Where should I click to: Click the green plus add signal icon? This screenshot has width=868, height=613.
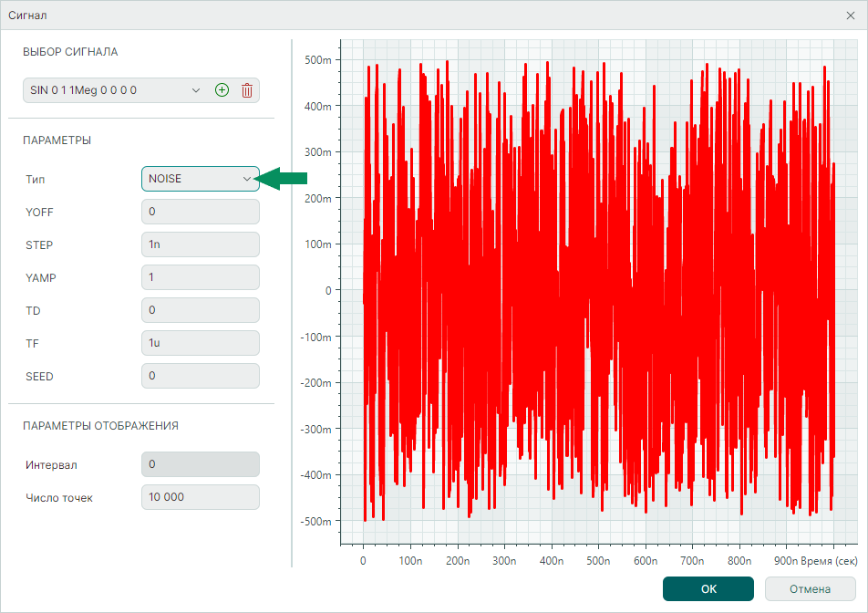(x=222, y=90)
